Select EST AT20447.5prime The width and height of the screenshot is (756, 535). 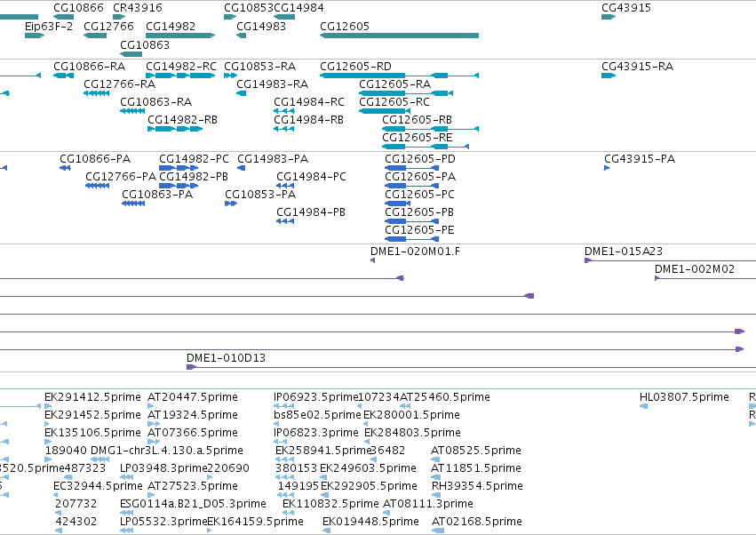pyautogui.click(x=193, y=397)
